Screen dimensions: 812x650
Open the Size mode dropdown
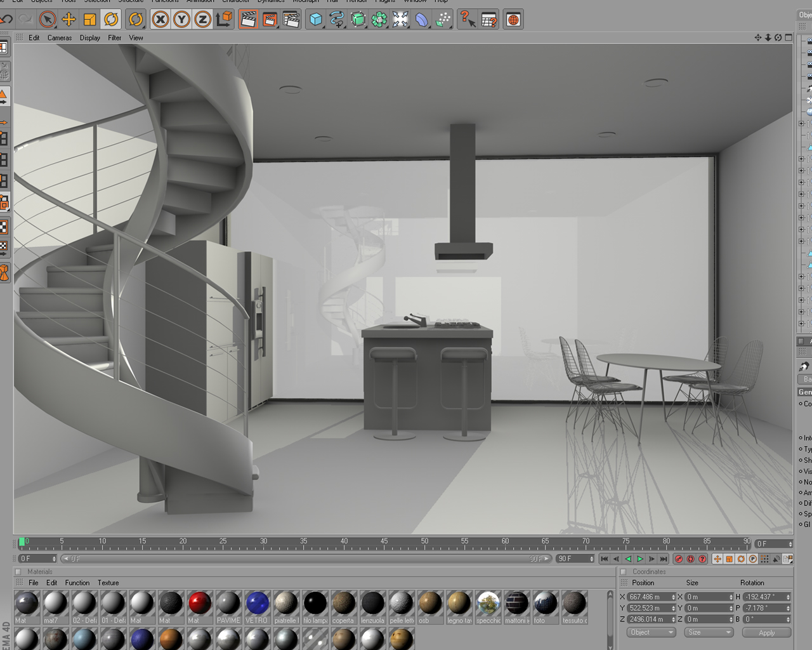click(709, 632)
